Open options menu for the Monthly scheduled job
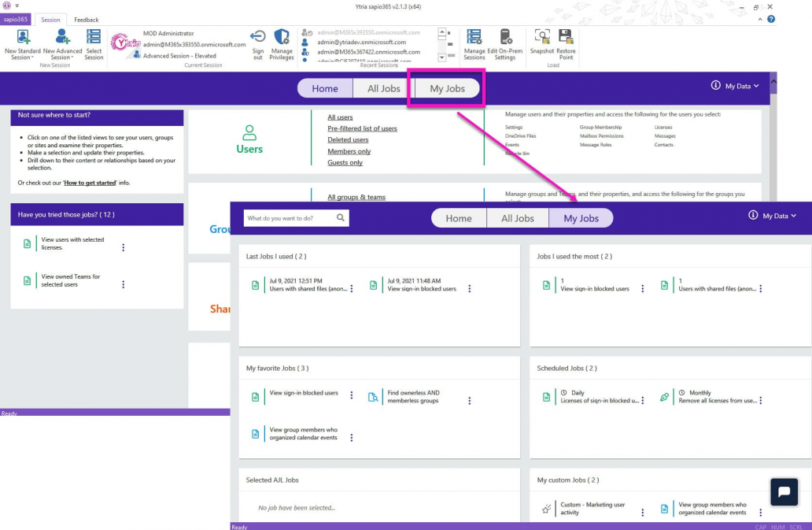 [x=761, y=400]
